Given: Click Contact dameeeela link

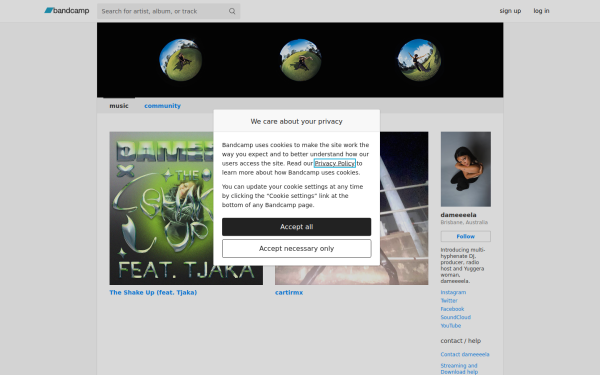Looking at the screenshot, I should click(465, 354).
